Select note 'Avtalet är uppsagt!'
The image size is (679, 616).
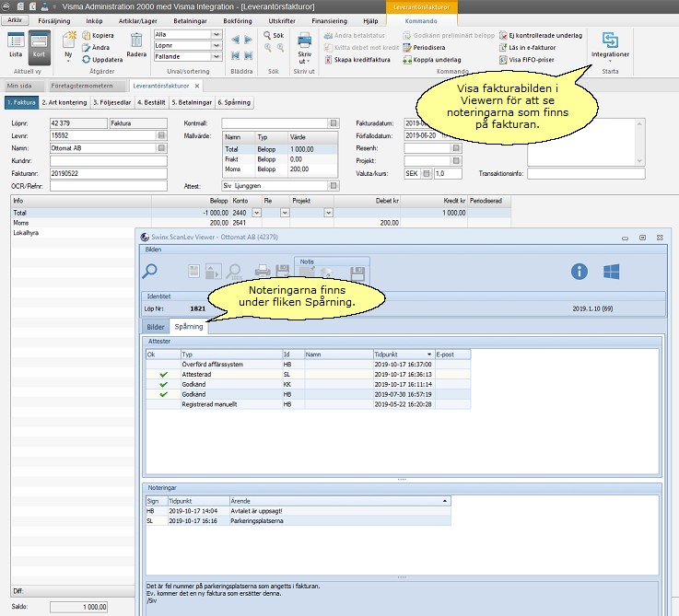tap(299, 511)
